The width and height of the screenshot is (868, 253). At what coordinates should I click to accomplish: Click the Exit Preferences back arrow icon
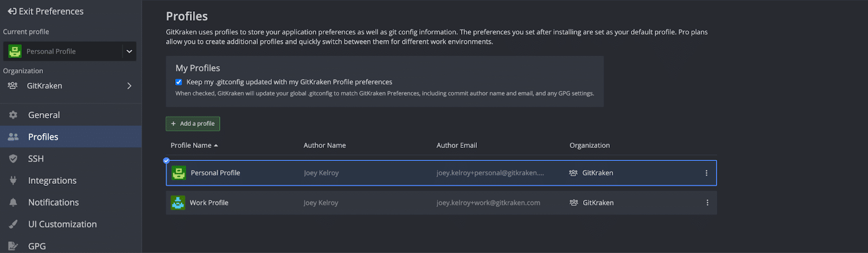pyautogui.click(x=12, y=11)
